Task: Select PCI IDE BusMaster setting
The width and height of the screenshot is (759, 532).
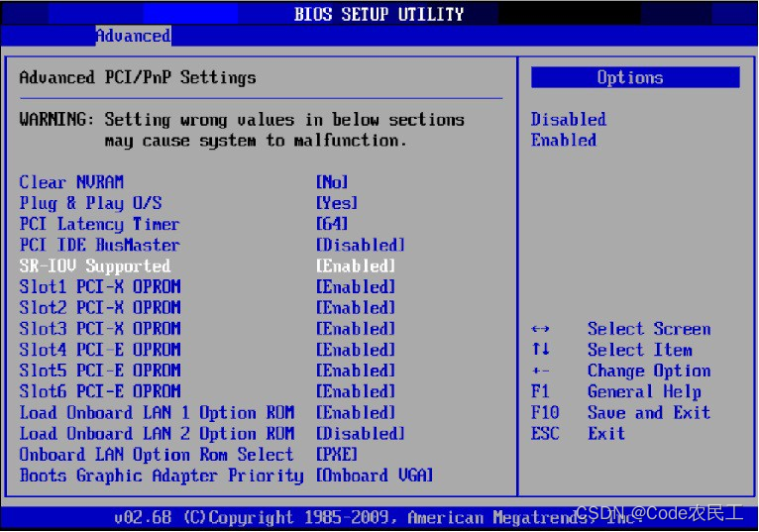Action: click(100, 245)
